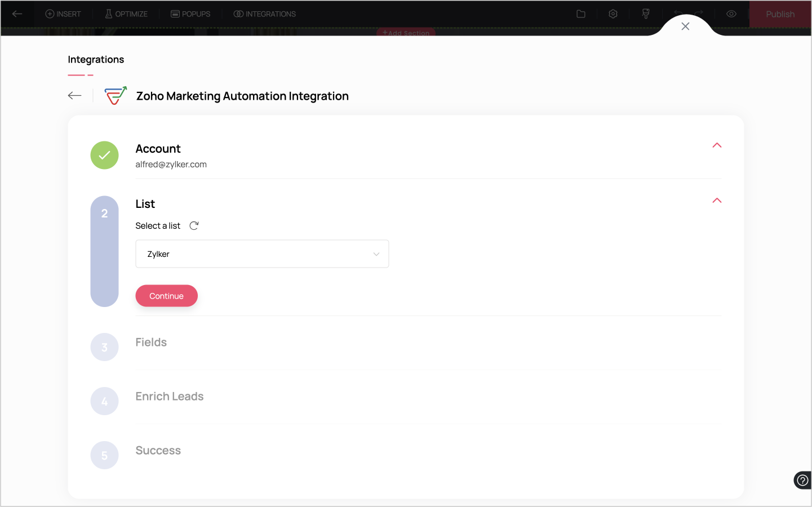Go back from Zoho Marketing Automation Integration

(x=75, y=96)
